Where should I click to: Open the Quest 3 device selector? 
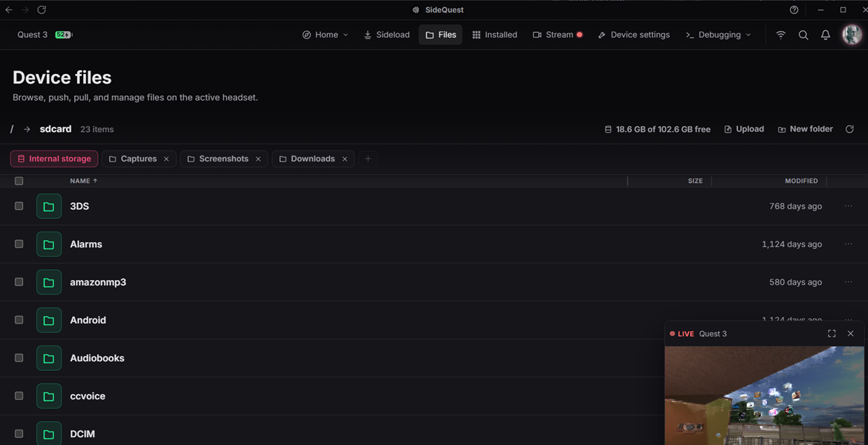[x=32, y=35]
